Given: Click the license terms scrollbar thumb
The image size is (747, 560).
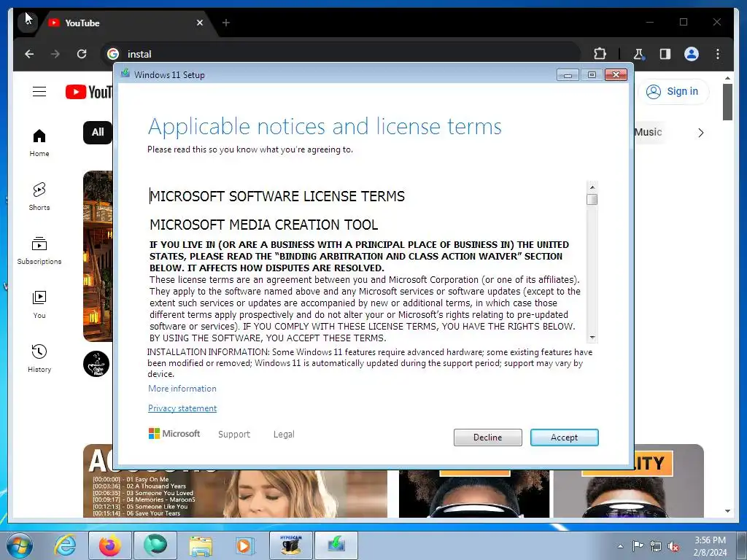Looking at the screenshot, I should point(592,199).
